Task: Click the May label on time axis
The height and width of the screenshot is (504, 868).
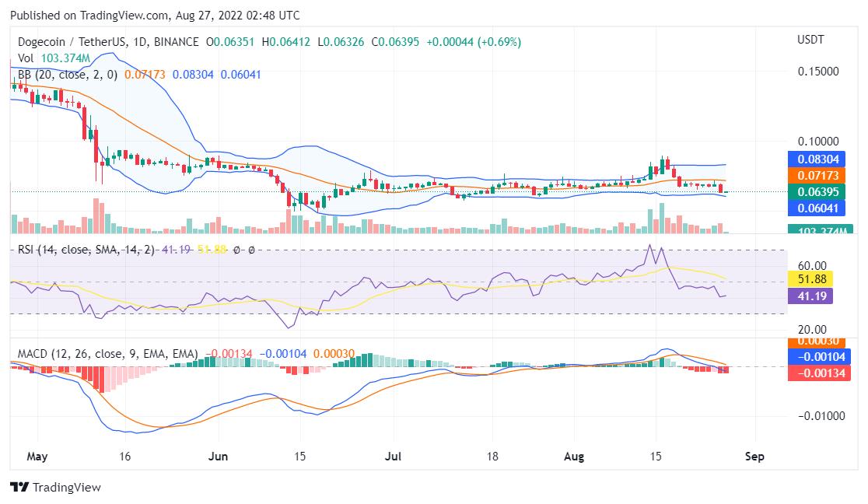Action: click(x=37, y=457)
